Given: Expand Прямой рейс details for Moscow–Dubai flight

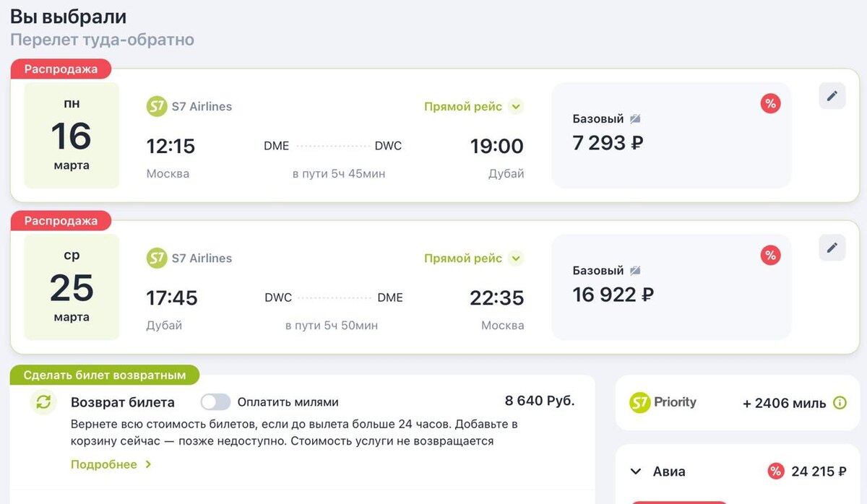Looking at the screenshot, I should pos(515,107).
